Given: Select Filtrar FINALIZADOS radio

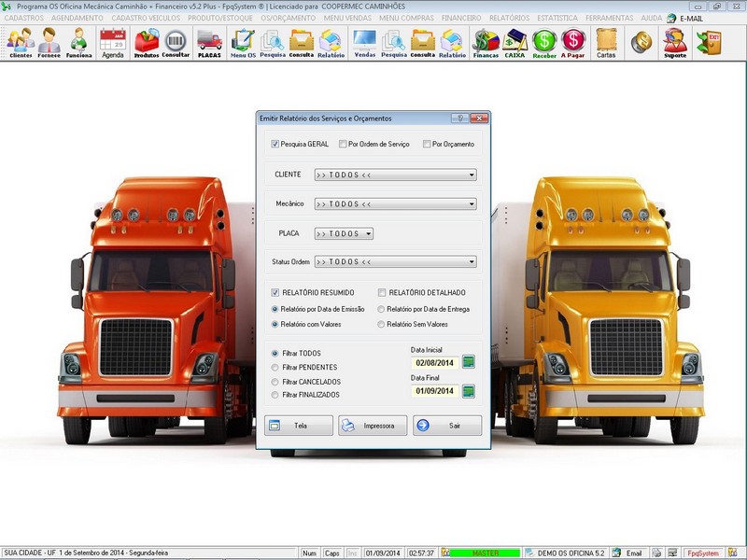Looking at the screenshot, I should click(275, 395).
